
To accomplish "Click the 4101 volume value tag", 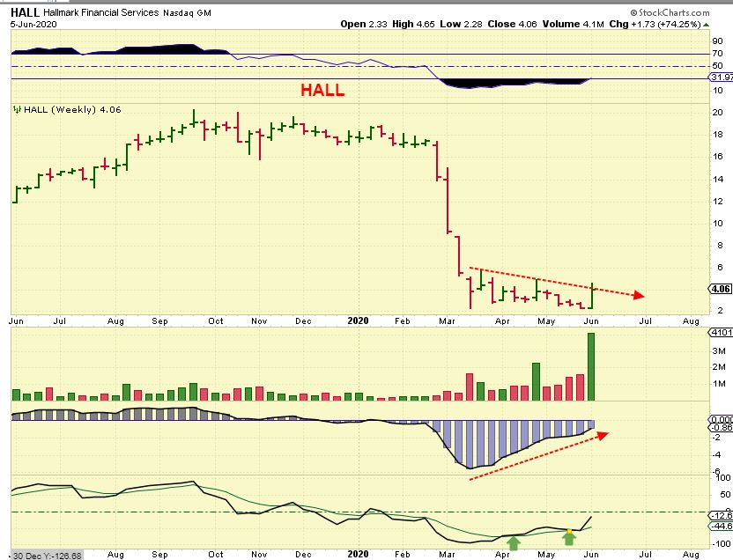I will coord(721,333).
